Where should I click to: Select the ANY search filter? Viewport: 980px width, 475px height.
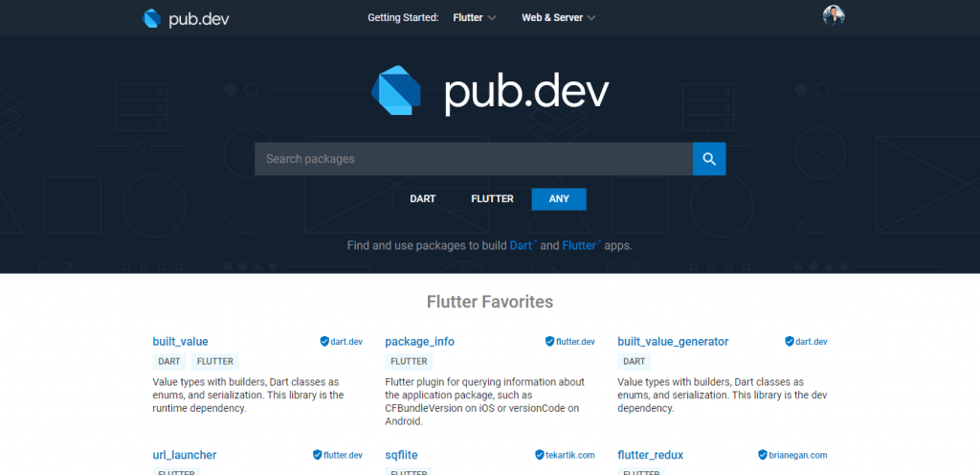[559, 199]
